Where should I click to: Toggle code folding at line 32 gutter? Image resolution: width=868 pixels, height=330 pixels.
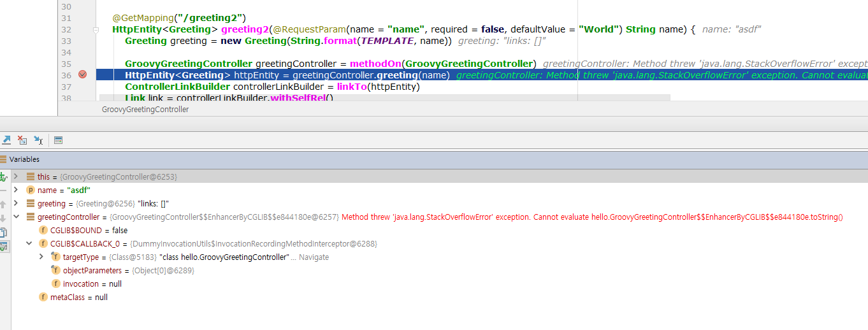point(96,29)
